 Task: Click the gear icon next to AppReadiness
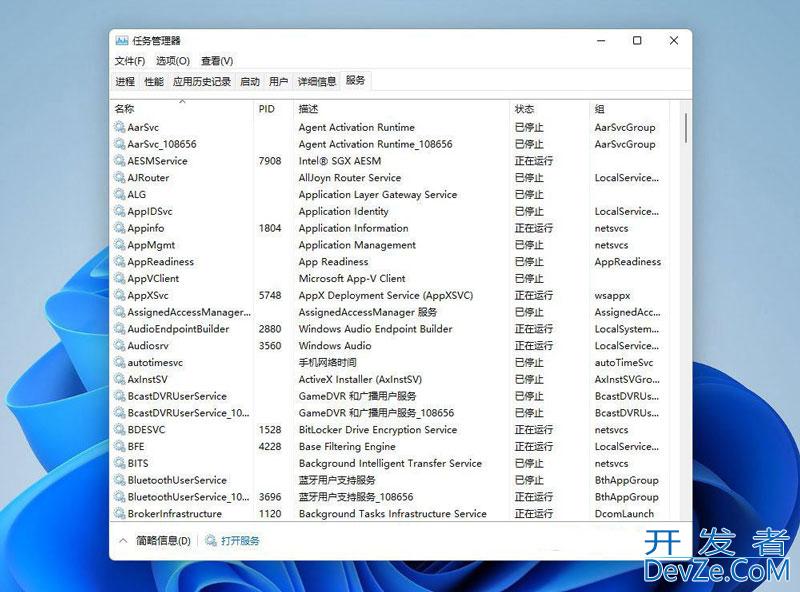click(x=119, y=262)
